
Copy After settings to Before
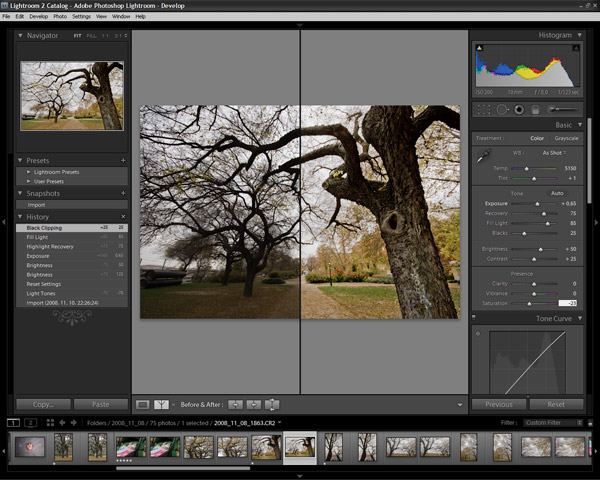click(x=254, y=405)
